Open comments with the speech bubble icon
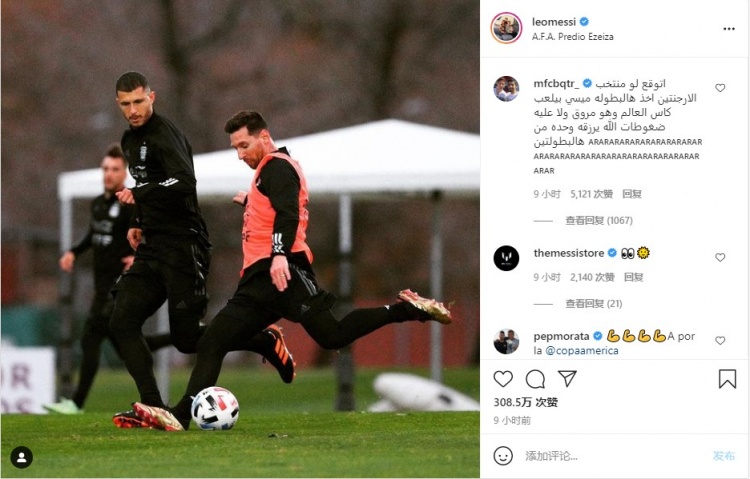The image size is (750, 479). click(x=535, y=379)
